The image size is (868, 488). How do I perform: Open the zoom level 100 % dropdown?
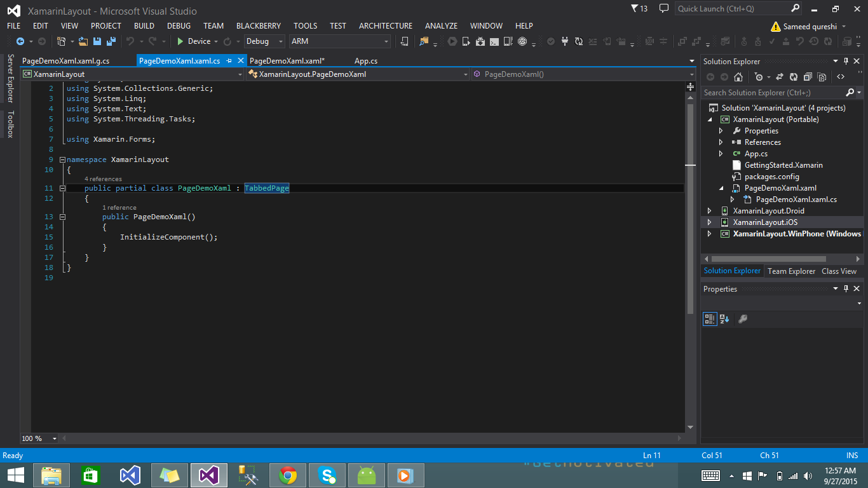pyautogui.click(x=39, y=438)
